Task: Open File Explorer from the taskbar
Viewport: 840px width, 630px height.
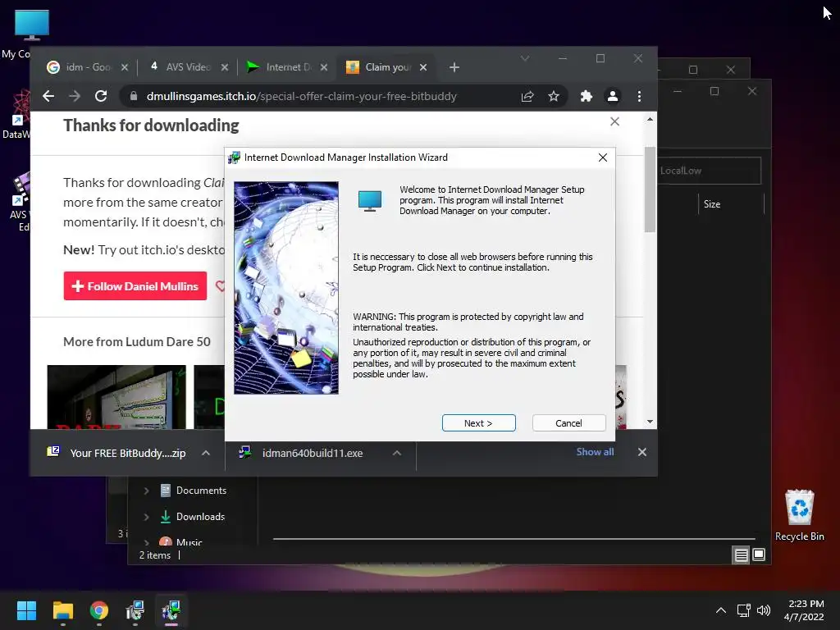Action: [62, 610]
